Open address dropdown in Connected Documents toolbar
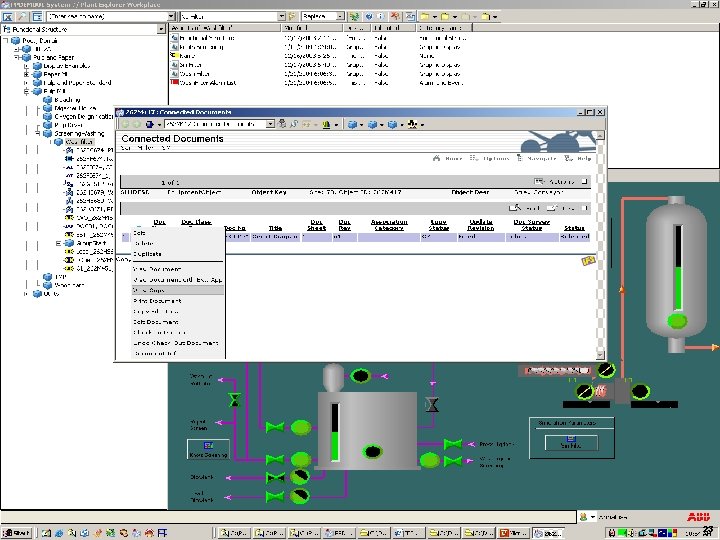Viewport: 720px width, 540px height. [x=269, y=124]
